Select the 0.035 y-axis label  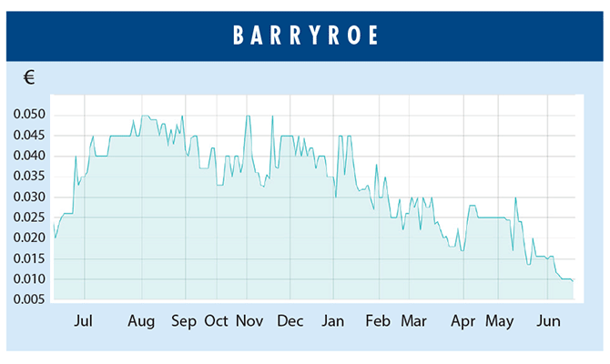coord(29,177)
